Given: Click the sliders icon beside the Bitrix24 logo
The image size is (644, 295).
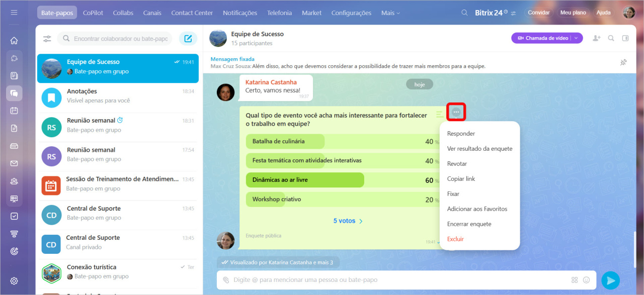Looking at the screenshot, I should click(x=513, y=13).
